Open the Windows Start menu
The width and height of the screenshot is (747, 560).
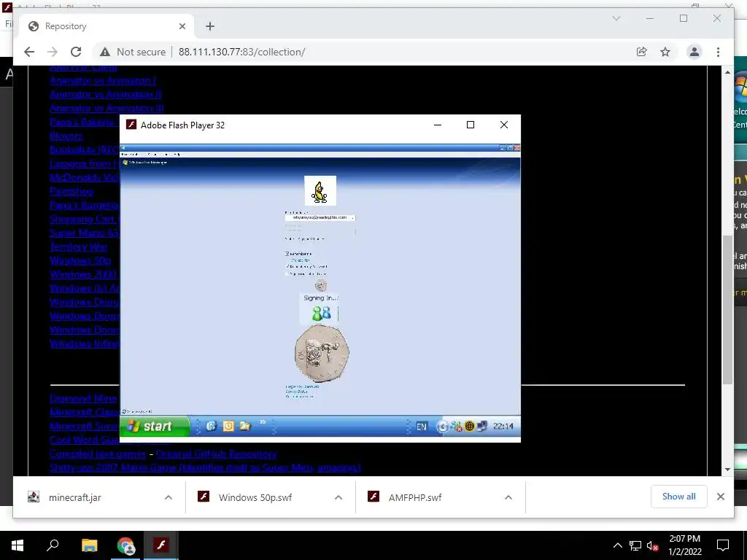[18, 545]
